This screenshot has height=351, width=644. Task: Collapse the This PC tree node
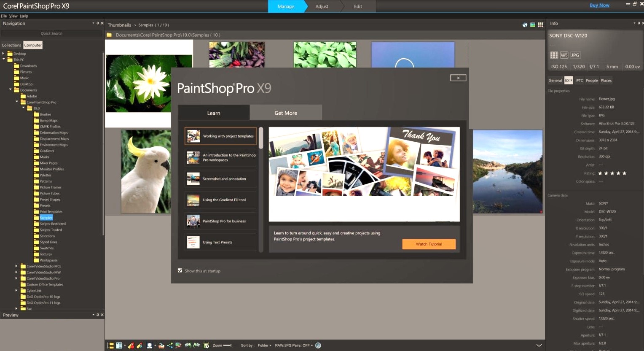tap(3, 59)
